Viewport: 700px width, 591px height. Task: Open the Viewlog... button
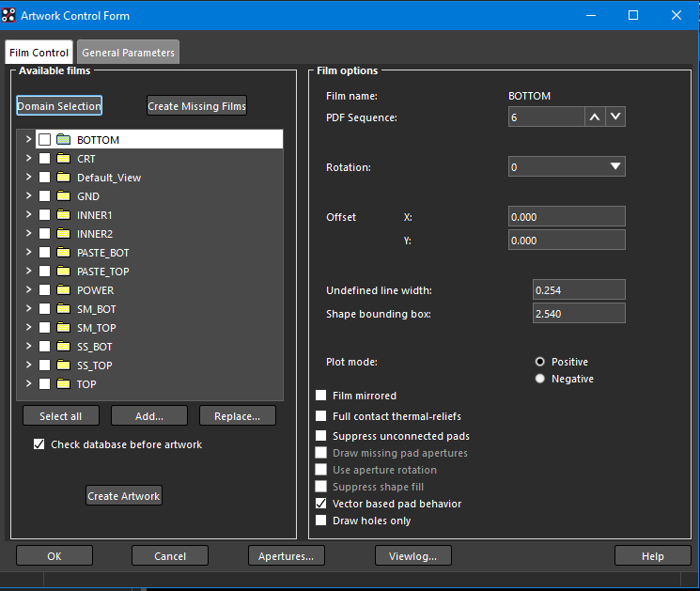click(412, 555)
